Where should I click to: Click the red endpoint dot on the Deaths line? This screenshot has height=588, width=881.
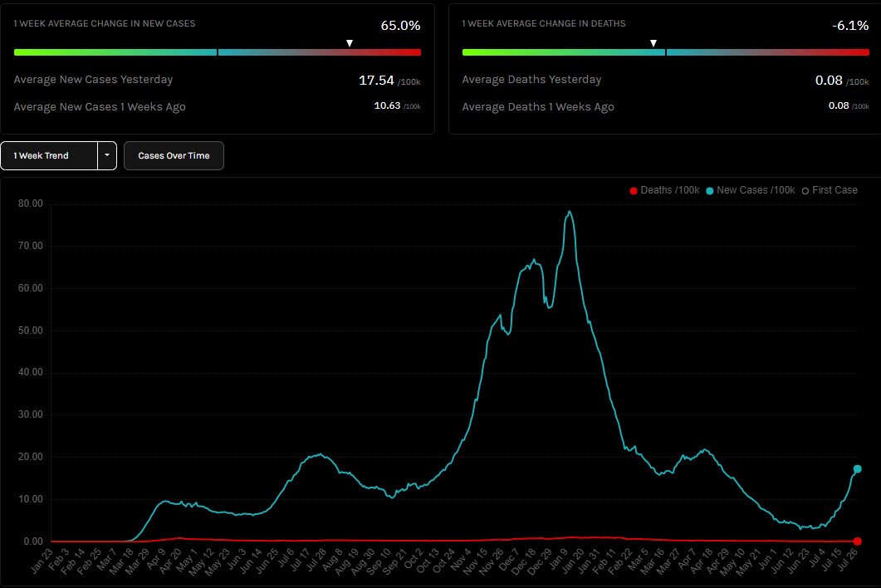[857, 541]
